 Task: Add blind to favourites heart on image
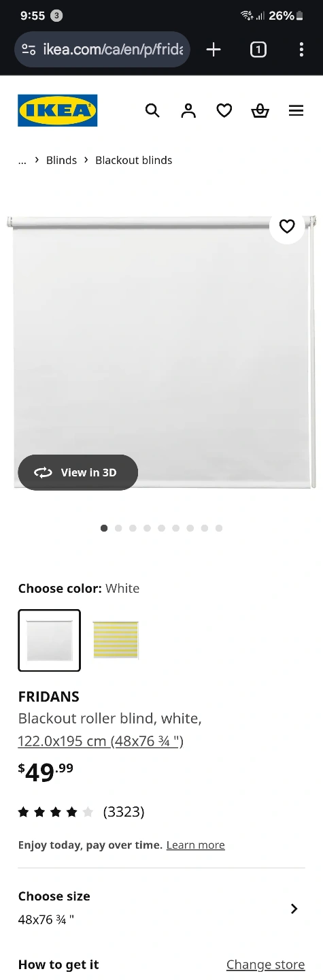coord(287,227)
